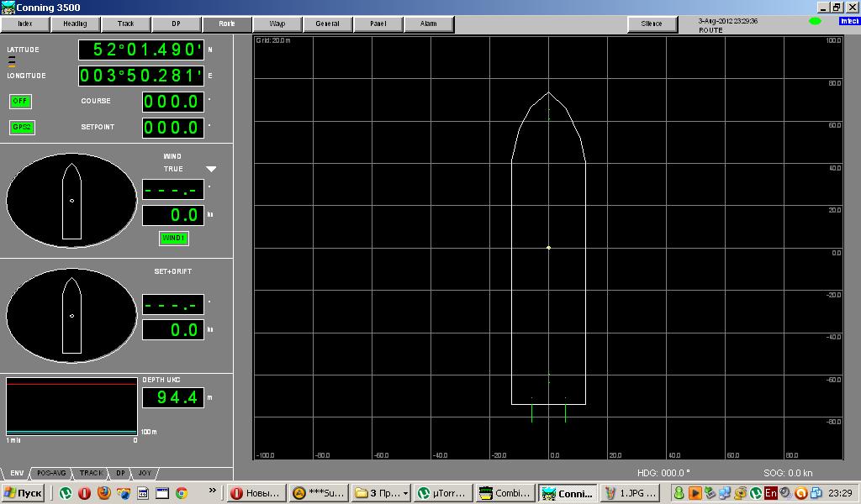Launch Firefox from the quick launch bar
This screenshot has height=504, width=861.
tap(103, 494)
